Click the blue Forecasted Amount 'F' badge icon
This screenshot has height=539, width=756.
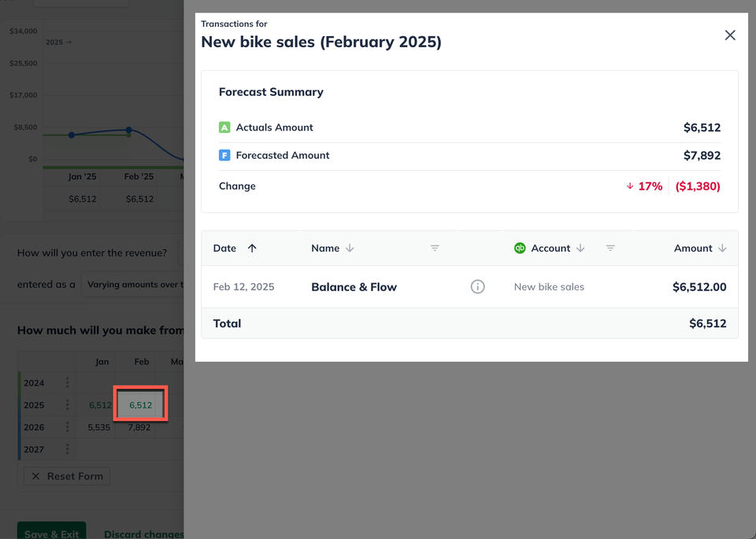coord(224,155)
